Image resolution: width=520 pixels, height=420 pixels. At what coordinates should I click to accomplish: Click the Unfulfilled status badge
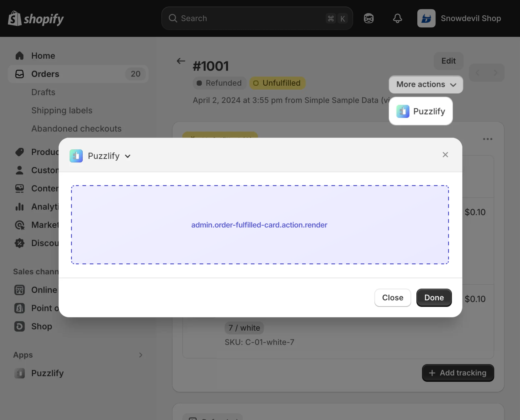278,83
